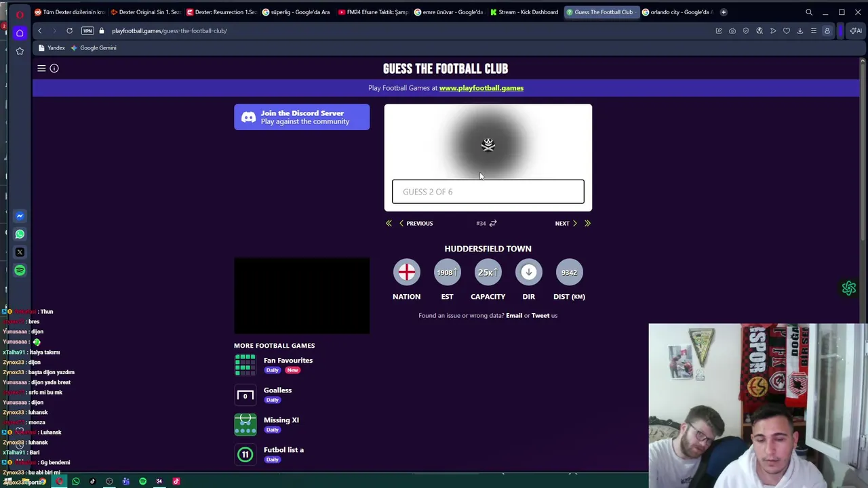This screenshot has width=868, height=488.
Task: Switch to emre ünüvar Google tab
Action: (450, 12)
